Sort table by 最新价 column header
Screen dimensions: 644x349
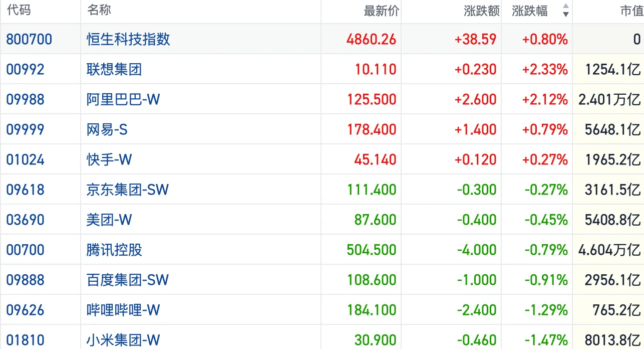[x=381, y=11]
